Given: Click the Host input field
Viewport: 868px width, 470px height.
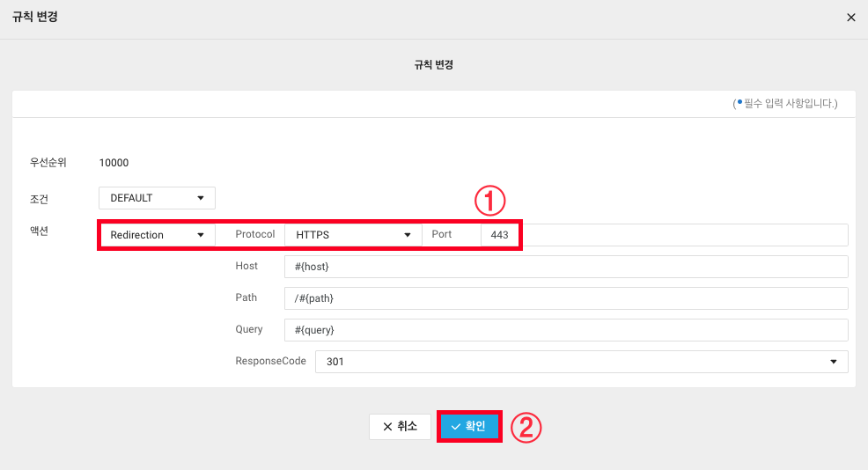Looking at the screenshot, I should click(x=566, y=267).
